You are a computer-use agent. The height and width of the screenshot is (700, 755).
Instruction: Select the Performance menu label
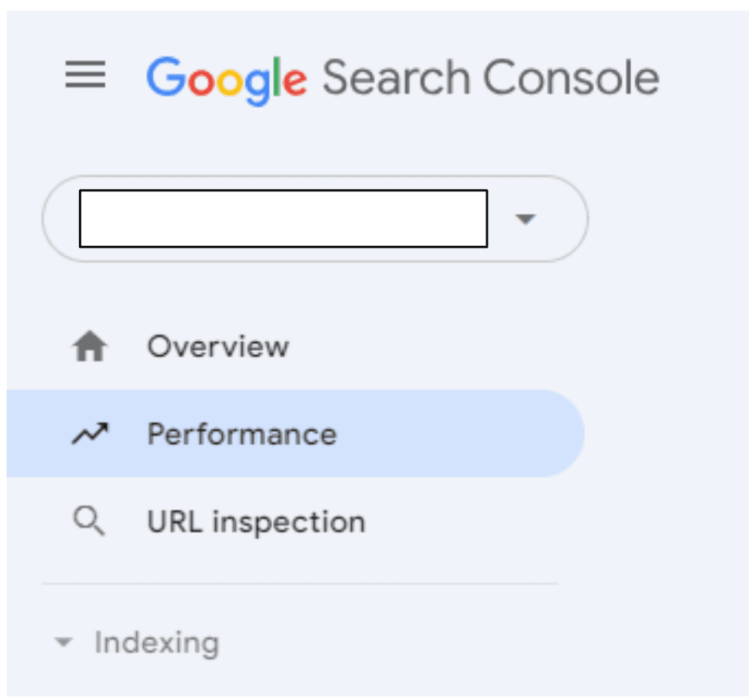[241, 435]
